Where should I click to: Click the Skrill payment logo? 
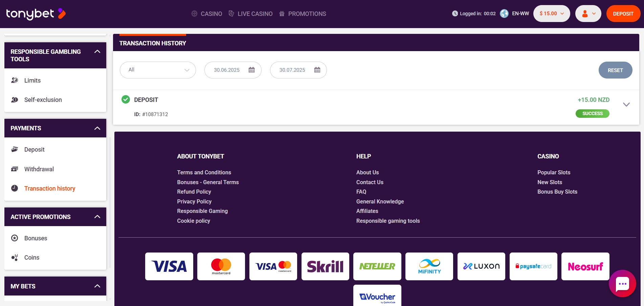[x=325, y=266]
